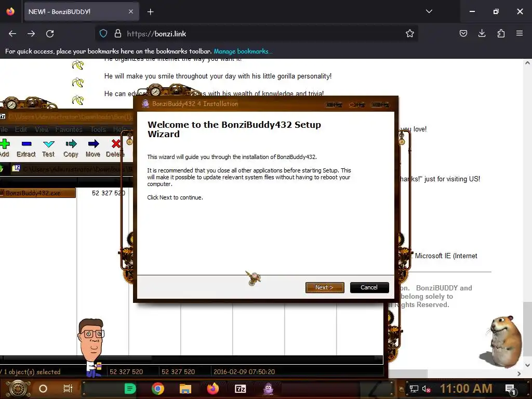The image size is (532, 399).
Task: Go back in Firefox
Action: pyautogui.click(x=12, y=34)
